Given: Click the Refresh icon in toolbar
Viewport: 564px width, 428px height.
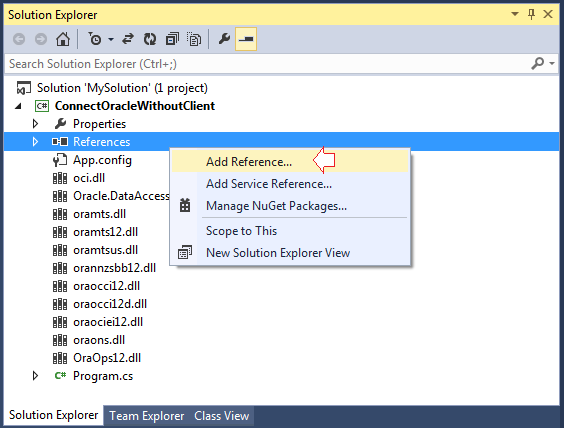Looking at the screenshot, I should pyautogui.click(x=150, y=39).
